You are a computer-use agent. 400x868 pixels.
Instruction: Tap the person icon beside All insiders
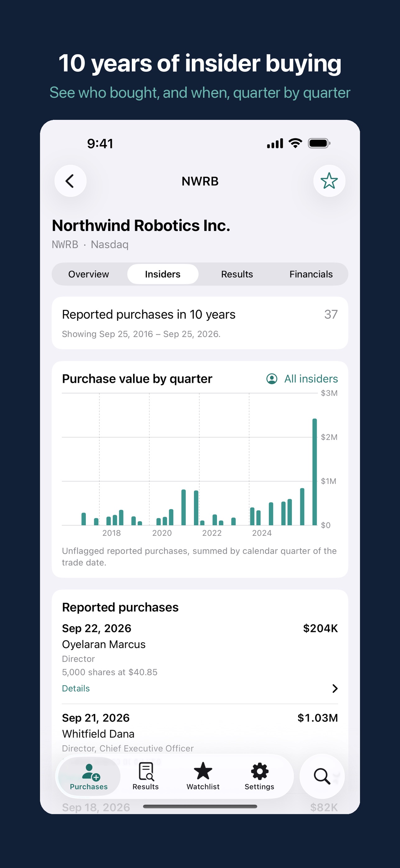(272, 379)
